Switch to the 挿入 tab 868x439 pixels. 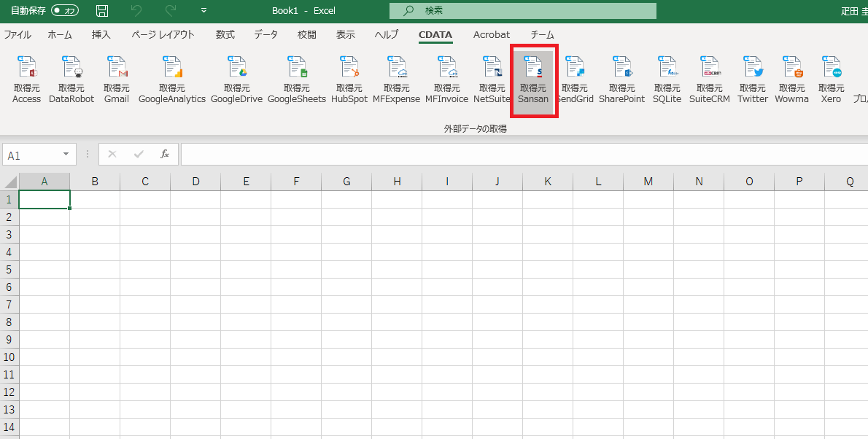(101, 34)
